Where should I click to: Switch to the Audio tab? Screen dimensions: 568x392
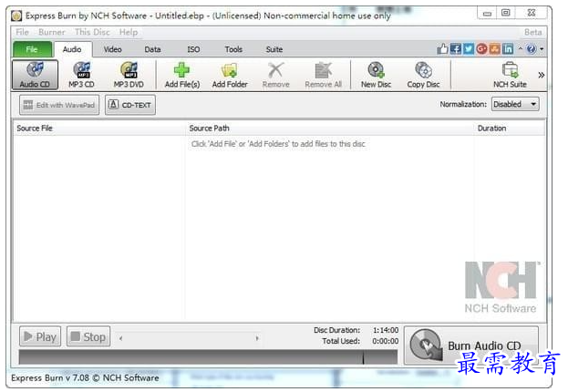[72, 49]
